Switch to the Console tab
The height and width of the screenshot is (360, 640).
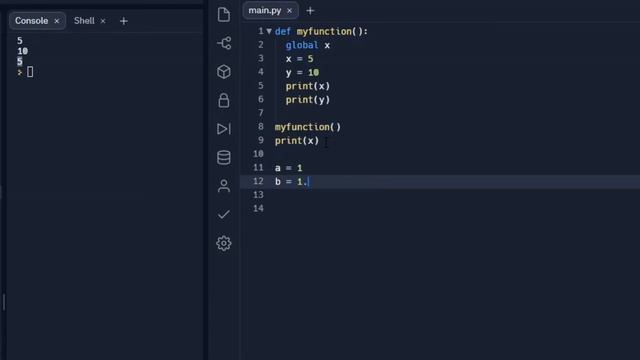[31, 21]
